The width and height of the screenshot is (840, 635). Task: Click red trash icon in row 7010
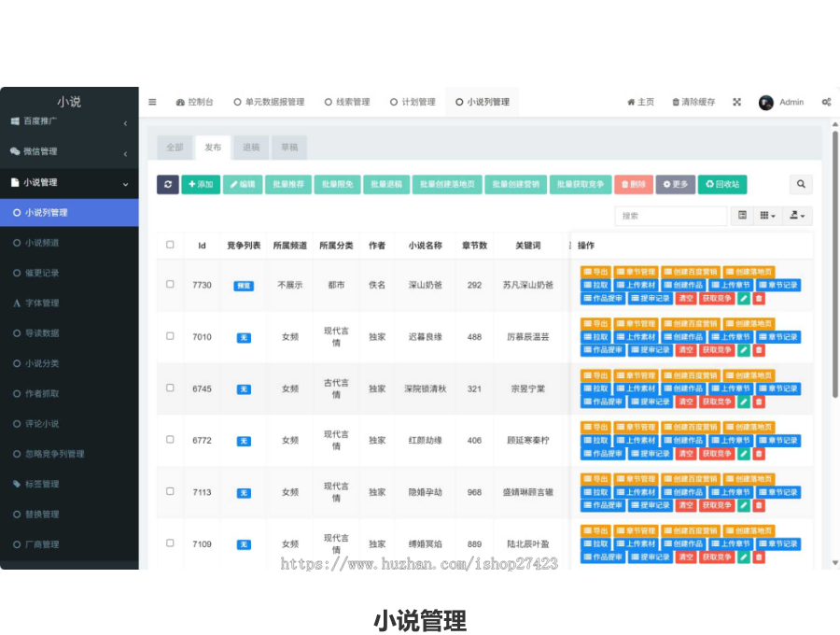pos(759,350)
